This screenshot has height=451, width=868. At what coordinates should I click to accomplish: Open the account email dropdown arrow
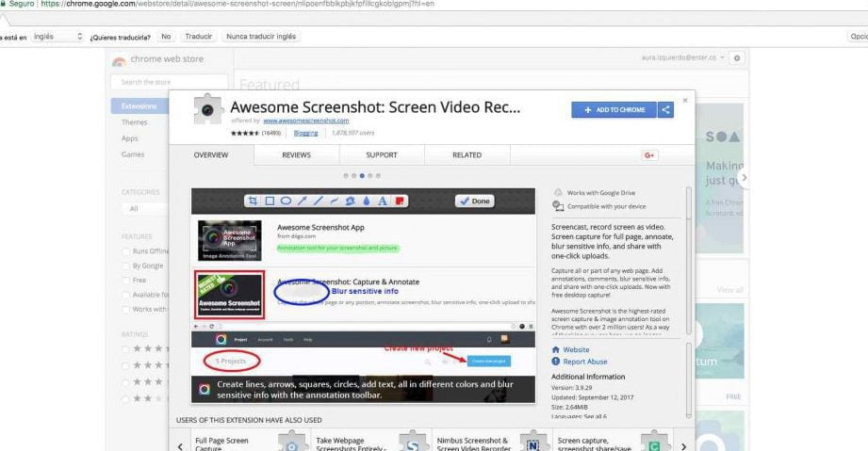coord(723,57)
